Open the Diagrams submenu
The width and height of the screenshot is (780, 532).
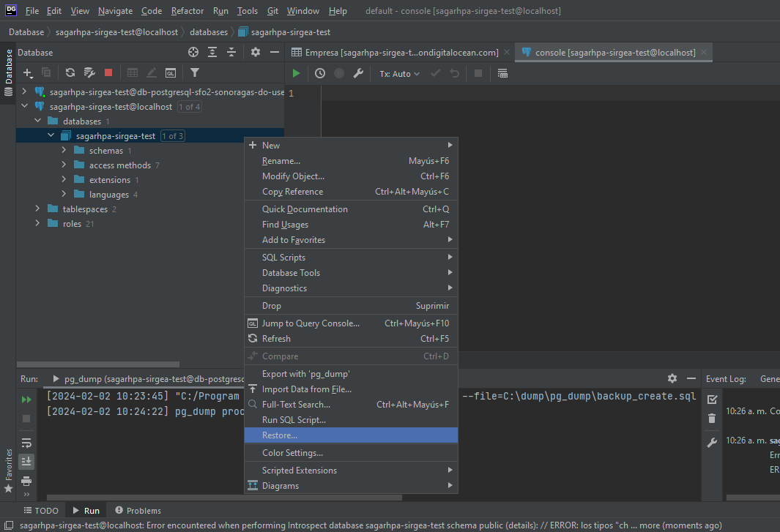tap(351, 486)
